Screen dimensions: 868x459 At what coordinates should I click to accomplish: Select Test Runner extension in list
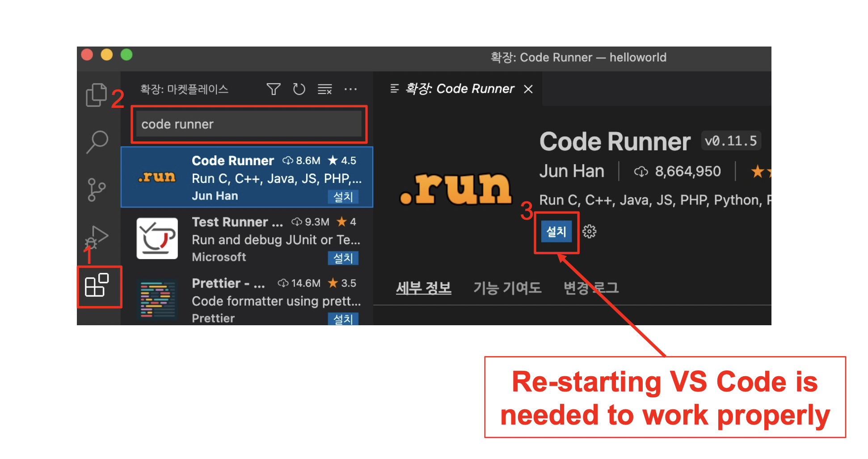coord(247,238)
